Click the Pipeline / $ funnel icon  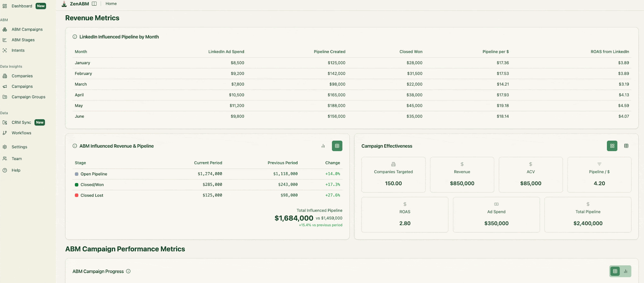pos(599,164)
